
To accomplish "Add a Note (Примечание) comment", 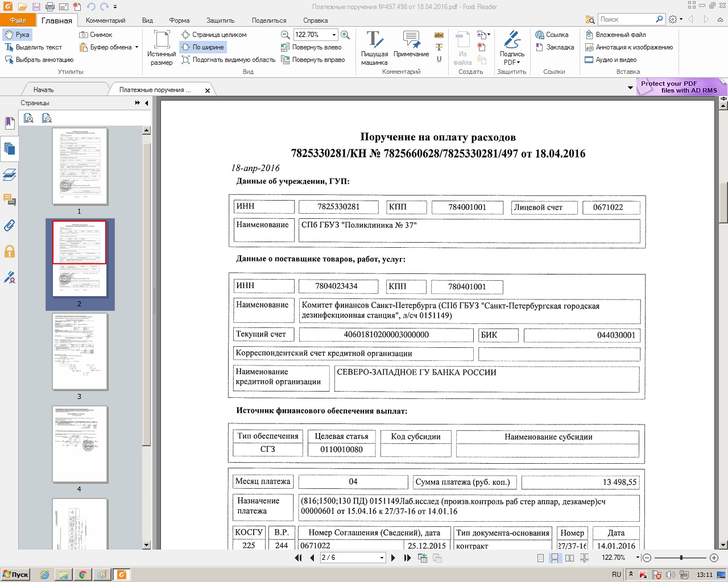I will [411, 44].
